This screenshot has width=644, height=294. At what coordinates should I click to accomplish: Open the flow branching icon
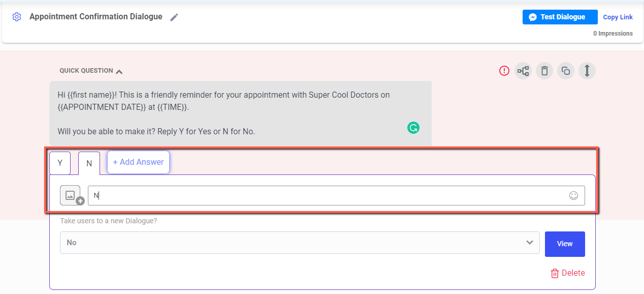[523, 71]
